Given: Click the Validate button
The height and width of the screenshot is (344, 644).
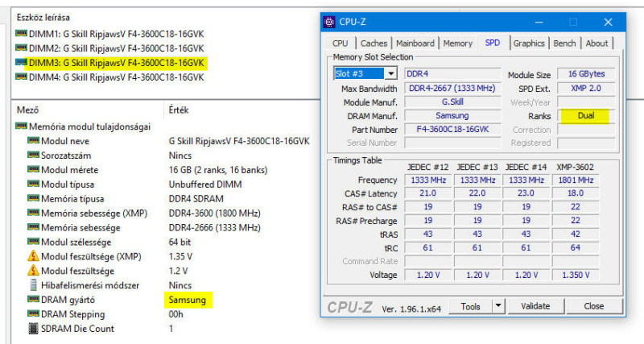Looking at the screenshot, I should (x=535, y=306).
